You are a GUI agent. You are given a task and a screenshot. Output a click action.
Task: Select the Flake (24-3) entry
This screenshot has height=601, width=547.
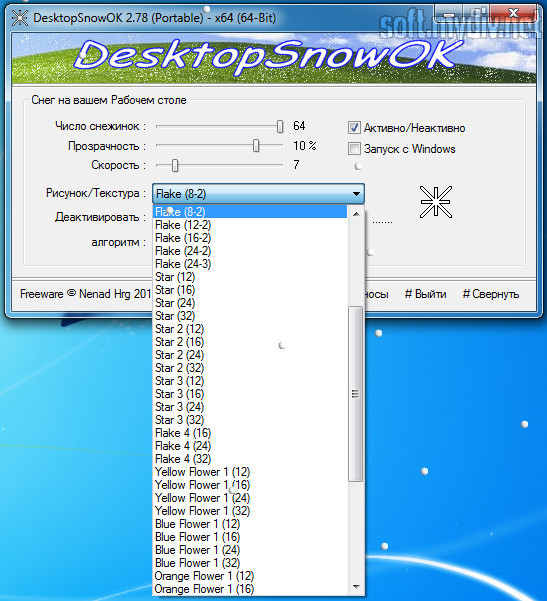250,264
